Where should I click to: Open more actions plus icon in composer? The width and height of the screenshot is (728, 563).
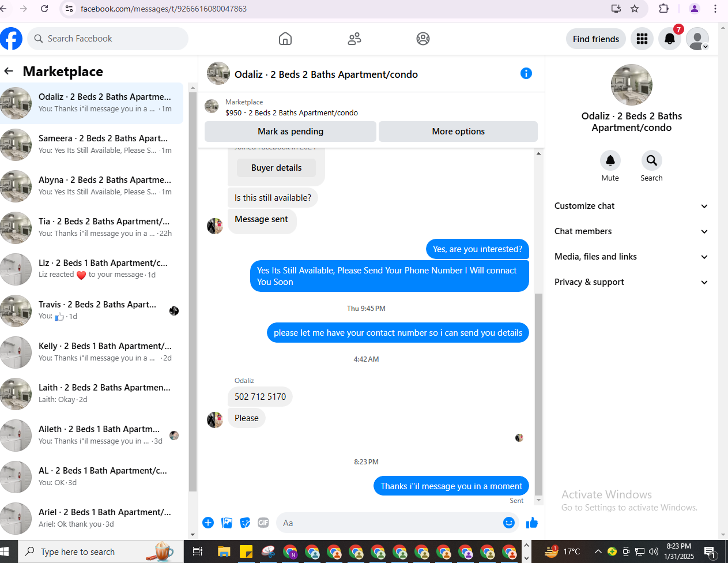pos(208,523)
